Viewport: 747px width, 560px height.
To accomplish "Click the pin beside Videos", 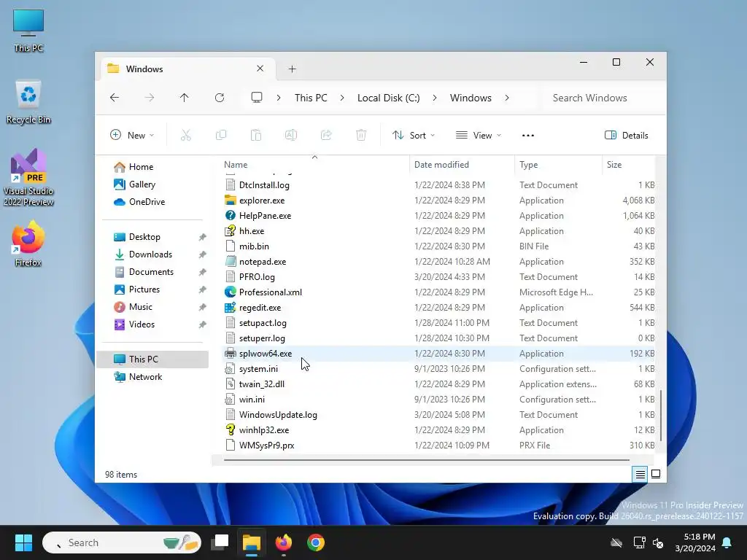I will click(x=203, y=324).
